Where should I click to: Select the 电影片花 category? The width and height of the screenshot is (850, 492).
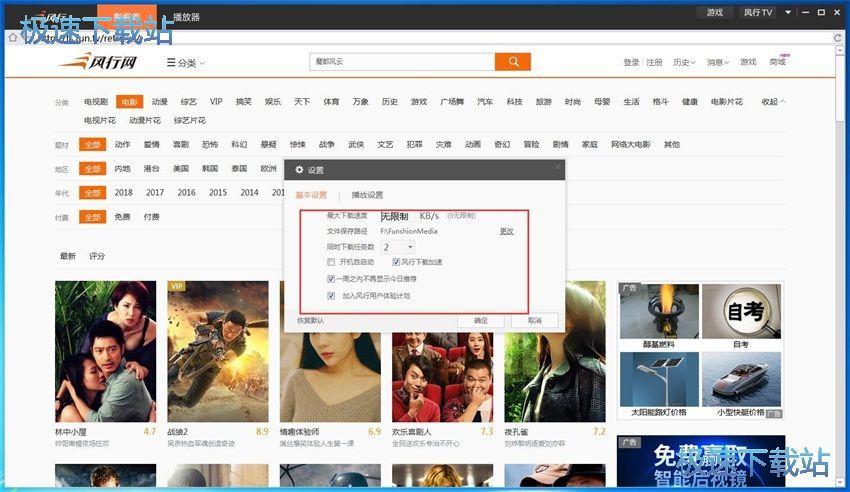(726, 101)
